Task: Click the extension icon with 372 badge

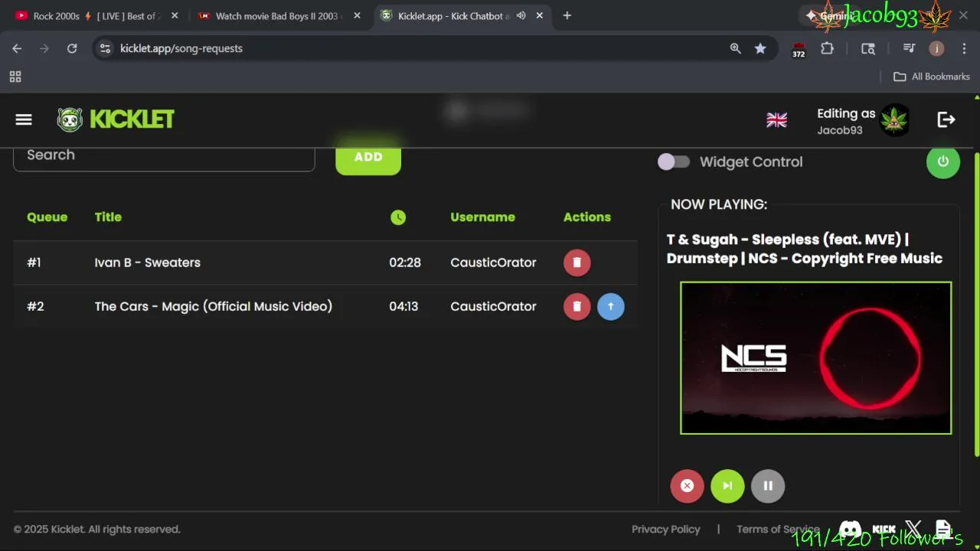Action: (799, 50)
